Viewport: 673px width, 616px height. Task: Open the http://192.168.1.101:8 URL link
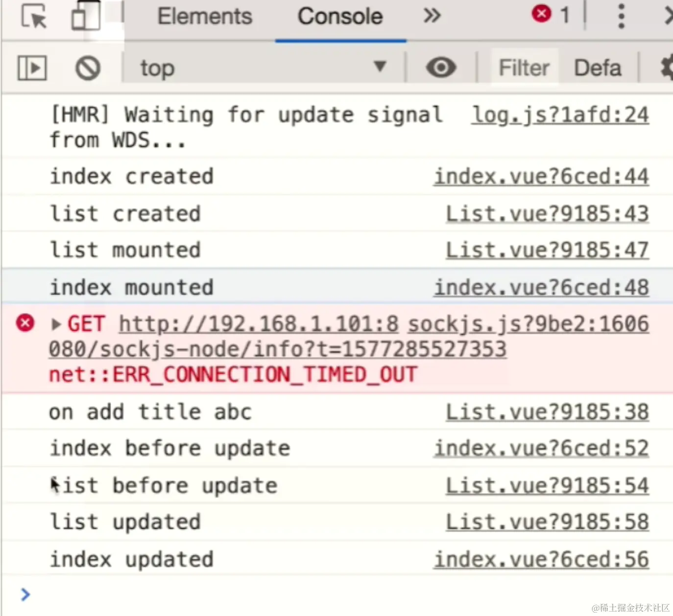(x=259, y=324)
